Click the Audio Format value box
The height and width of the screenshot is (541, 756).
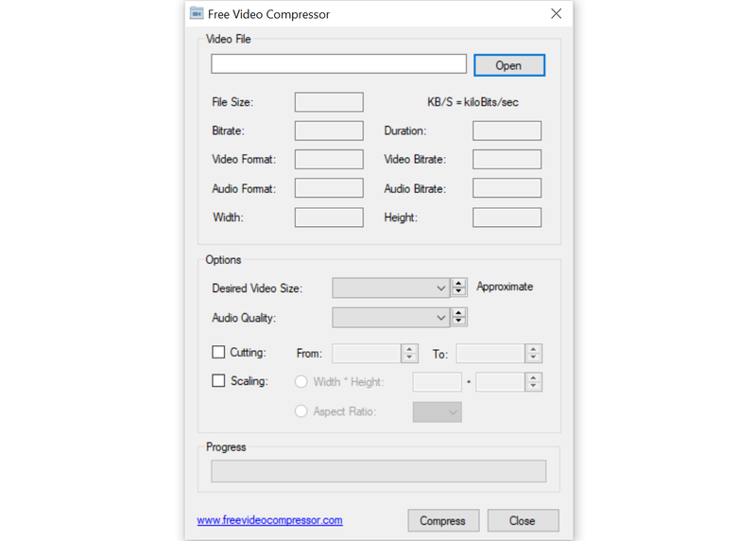coord(329,188)
